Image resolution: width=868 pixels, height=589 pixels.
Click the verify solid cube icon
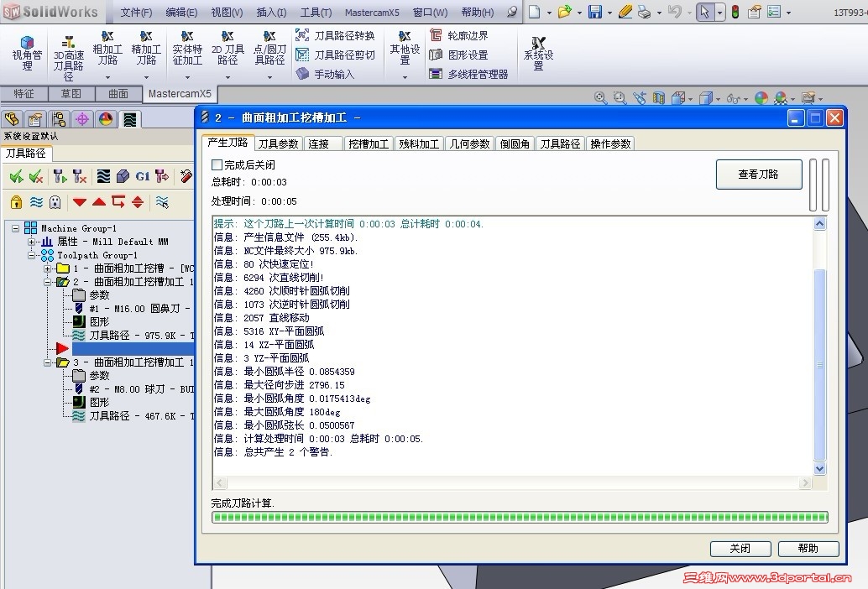123,176
